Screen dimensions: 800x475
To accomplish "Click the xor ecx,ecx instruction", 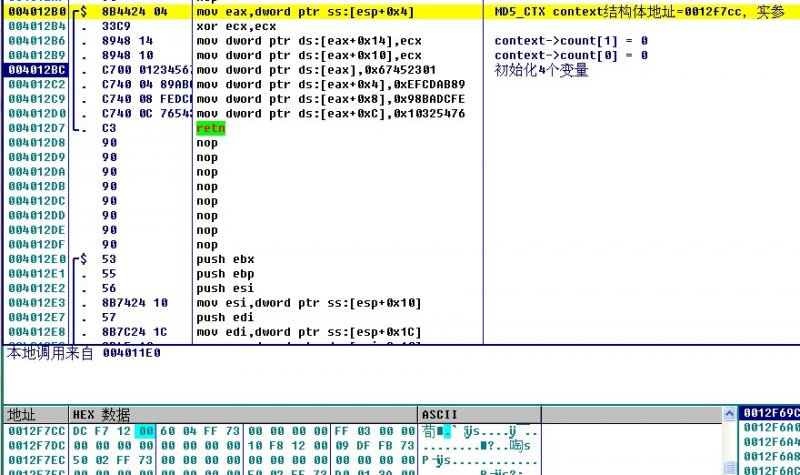I will (x=236, y=26).
